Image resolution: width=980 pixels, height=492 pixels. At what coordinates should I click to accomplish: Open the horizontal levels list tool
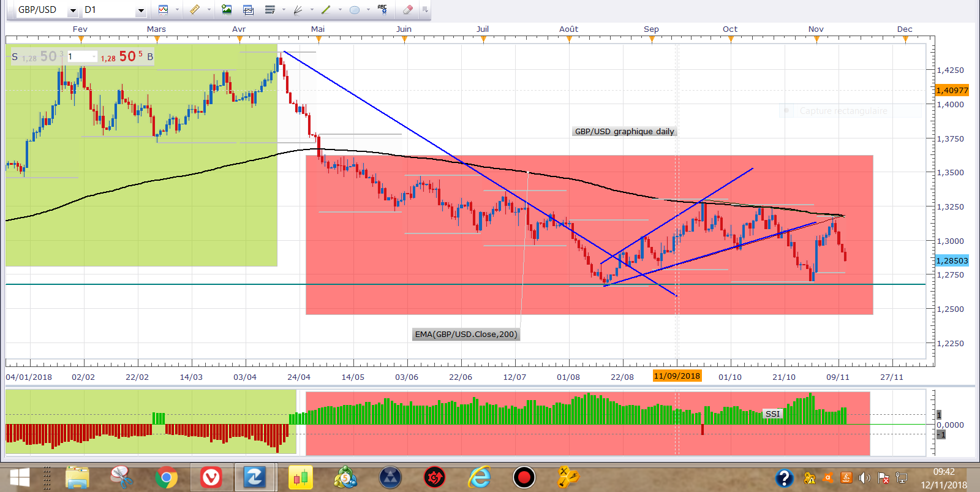click(270, 10)
